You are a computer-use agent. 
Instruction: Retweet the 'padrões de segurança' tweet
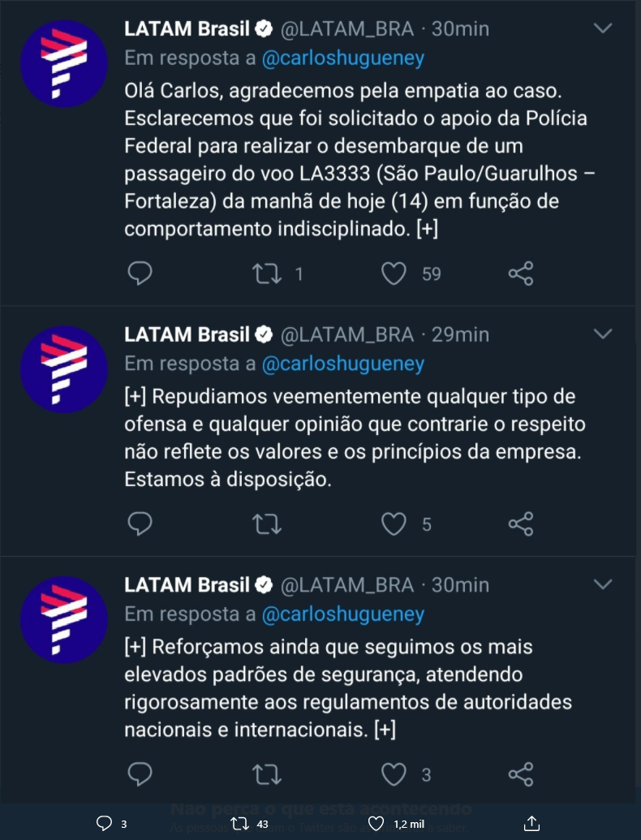pos(267,774)
